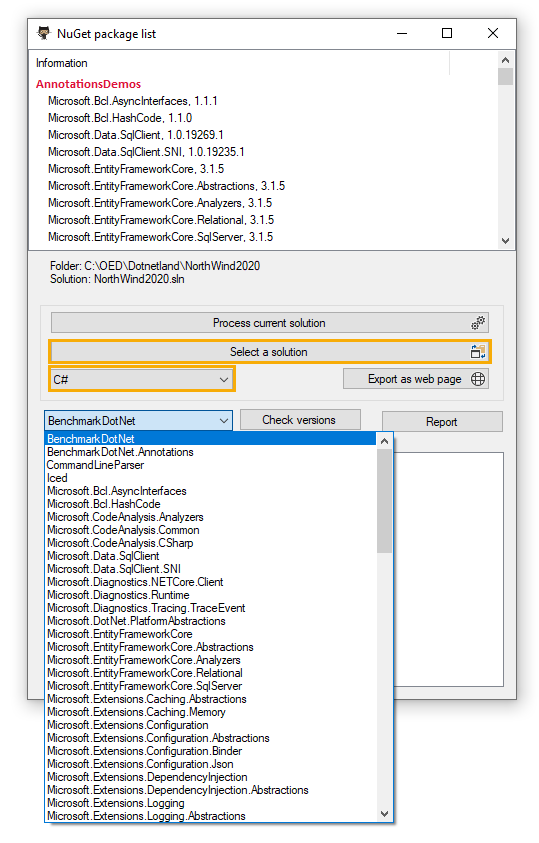Click up arrow of dropdown list scrollbar

pos(384,441)
